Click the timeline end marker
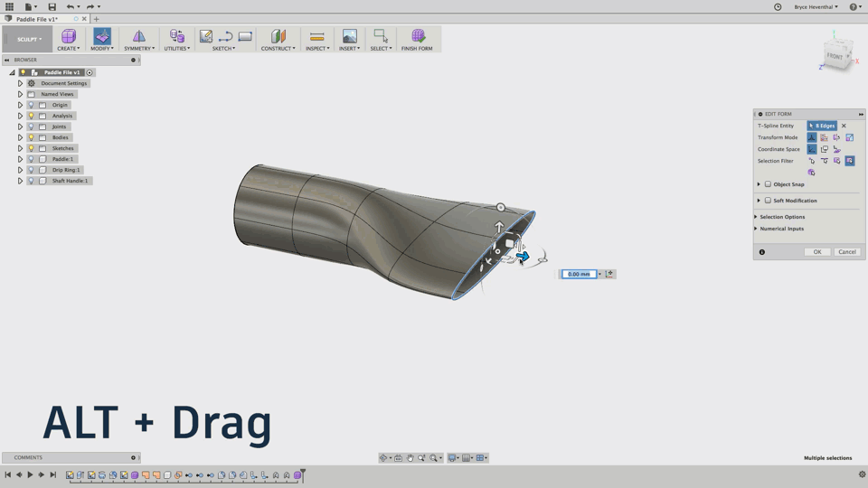Viewport: 868px width, 488px height. click(x=303, y=473)
